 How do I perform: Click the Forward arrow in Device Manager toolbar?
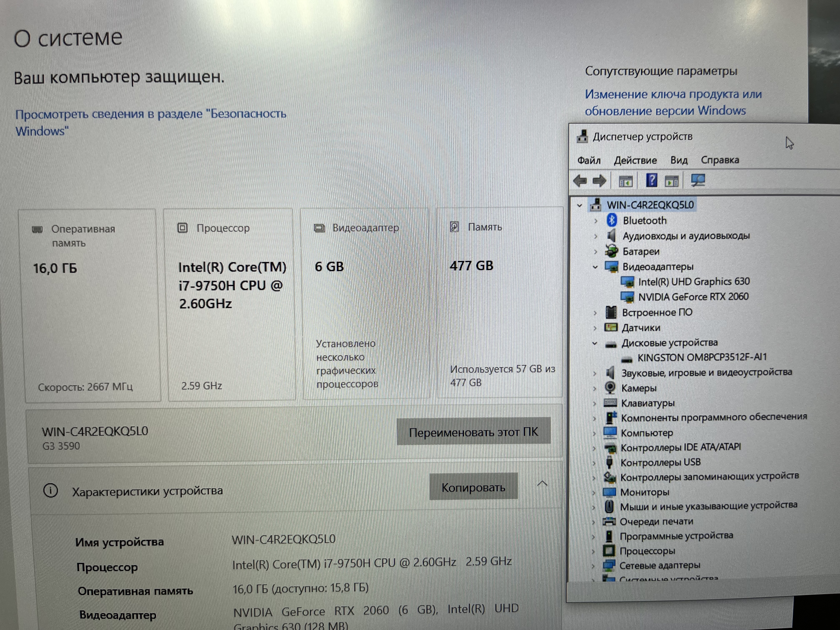pos(599,181)
